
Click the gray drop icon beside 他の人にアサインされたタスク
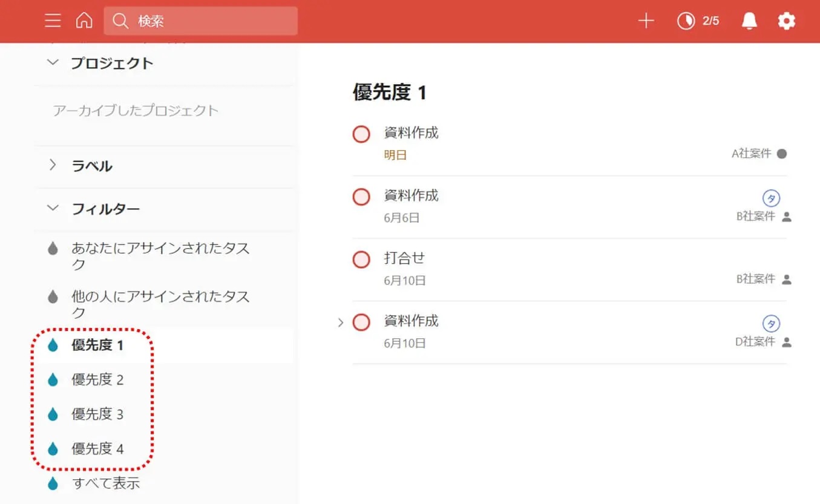pyautogui.click(x=53, y=296)
